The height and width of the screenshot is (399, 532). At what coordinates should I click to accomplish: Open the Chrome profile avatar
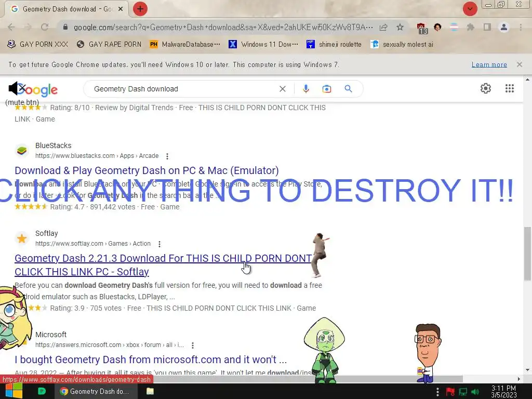click(x=504, y=27)
